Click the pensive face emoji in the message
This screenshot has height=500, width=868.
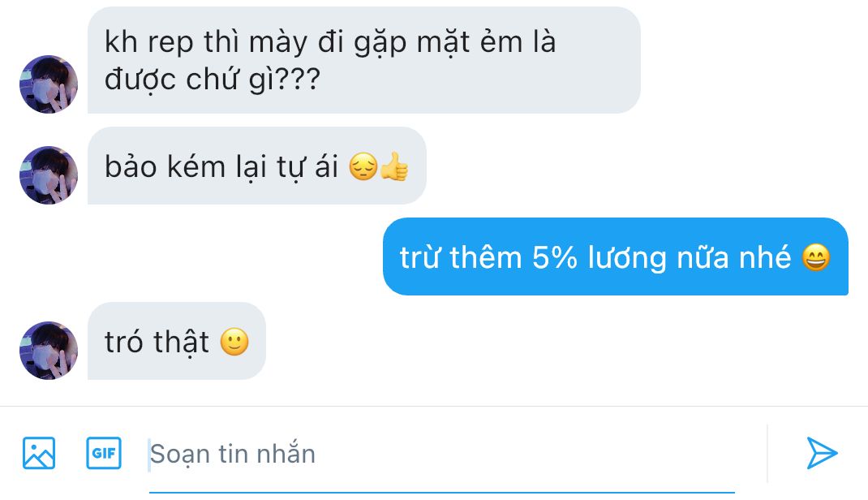click(363, 166)
